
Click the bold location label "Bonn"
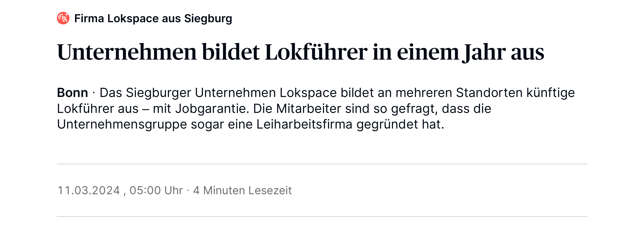click(x=72, y=93)
